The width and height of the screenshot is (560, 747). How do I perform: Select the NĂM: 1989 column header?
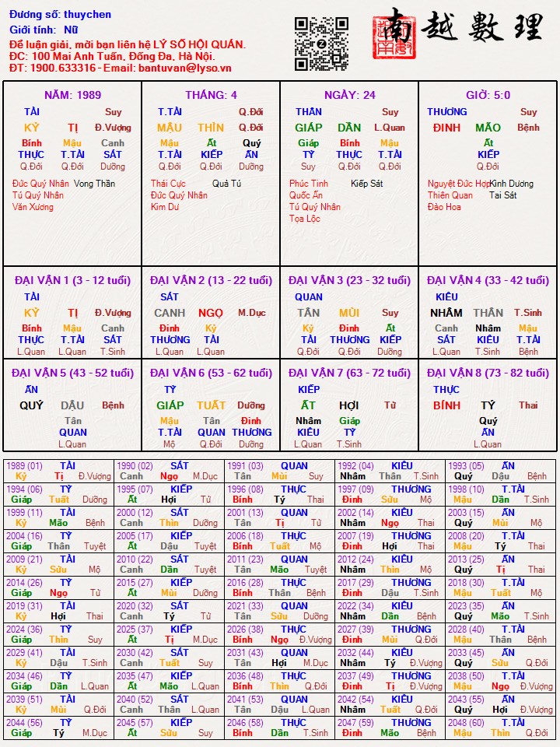[72, 95]
